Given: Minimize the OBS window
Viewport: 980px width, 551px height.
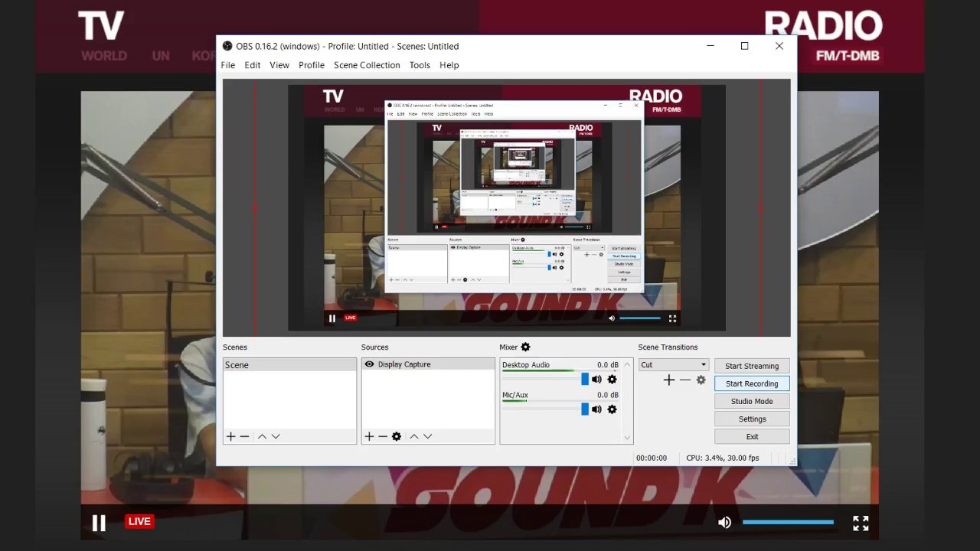Looking at the screenshot, I should [x=710, y=46].
